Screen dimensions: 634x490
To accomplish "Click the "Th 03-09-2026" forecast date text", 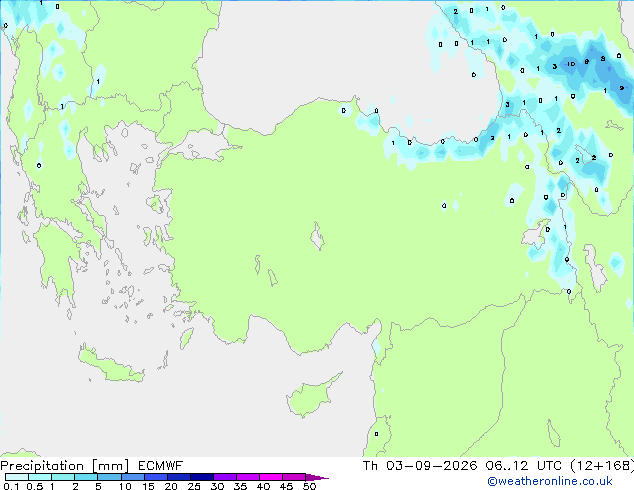I will [420, 466].
